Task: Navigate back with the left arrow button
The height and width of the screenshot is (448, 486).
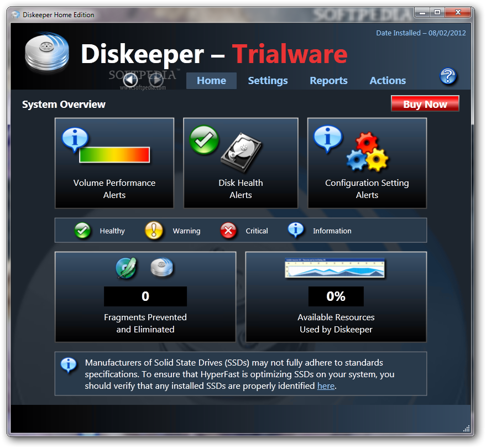Action: pos(130,80)
